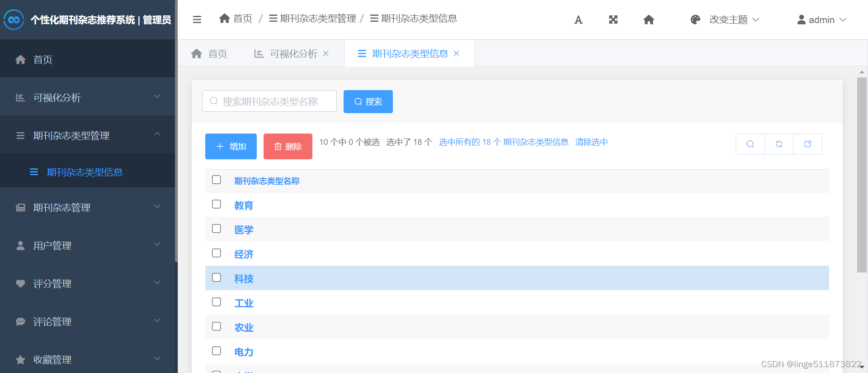Viewport: 868px width, 373px height.
Task: Click sidebar star icon for 收藏管理
Action: click(20, 359)
